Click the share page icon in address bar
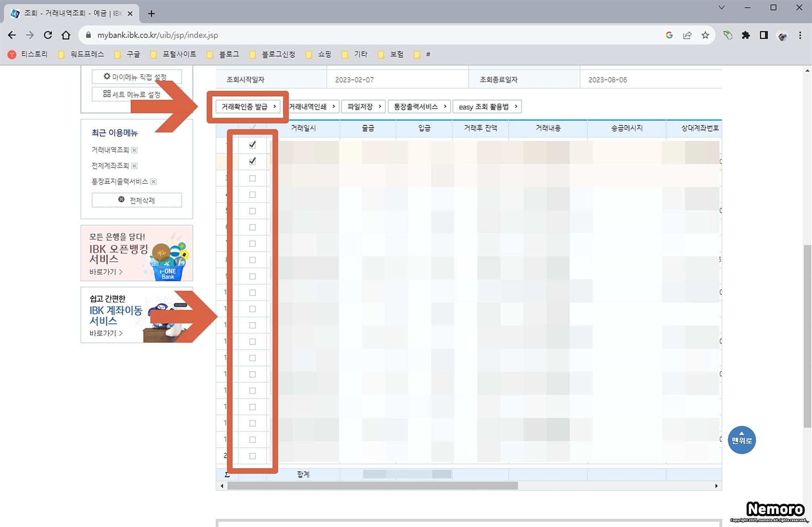The width and height of the screenshot is (812, 527). (687, 35)
